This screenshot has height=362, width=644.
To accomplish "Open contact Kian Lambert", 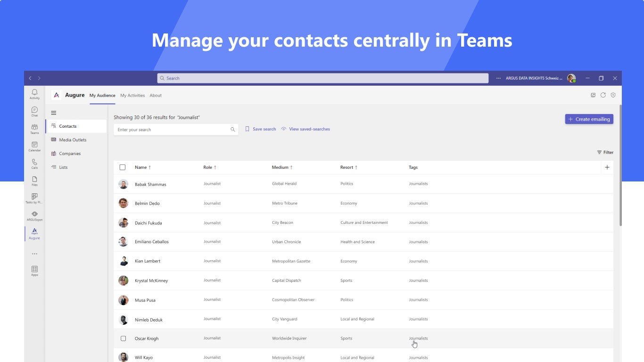I will coord(148,261).
